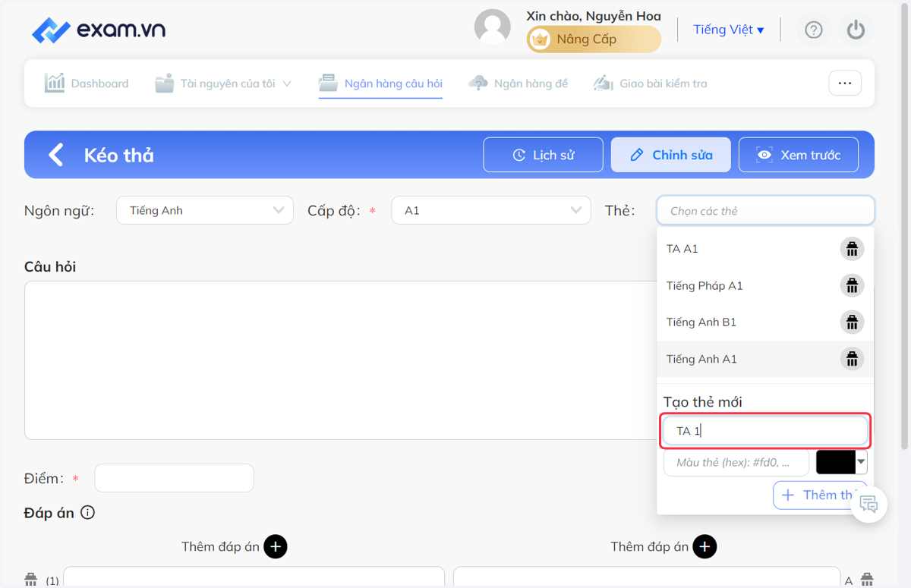
Task: Click the left Thêm đáp án plus button
Action: 276,546
